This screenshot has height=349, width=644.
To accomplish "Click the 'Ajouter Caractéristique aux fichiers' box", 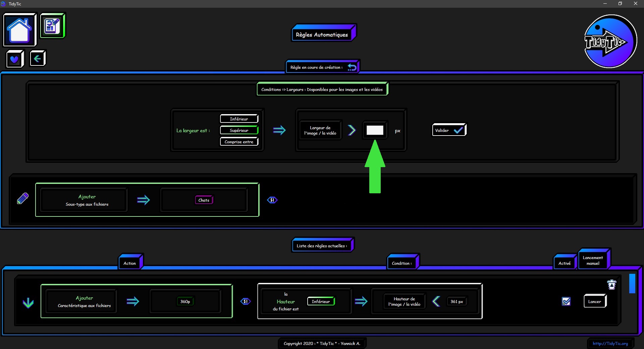I will pos(81,301).
